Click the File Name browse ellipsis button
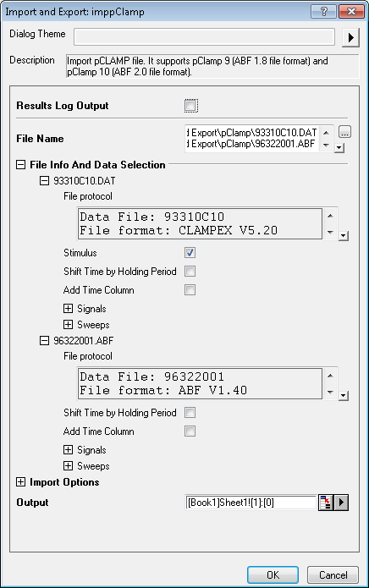The width and height of the screenshot is (369, 588). coord(344,132)
